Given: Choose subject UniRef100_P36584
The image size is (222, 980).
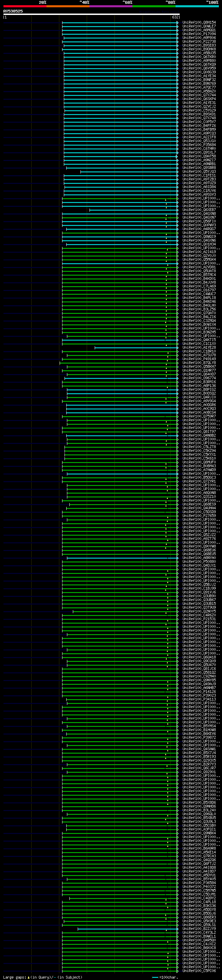Looking at the screenshot, I should coord(199,883).
